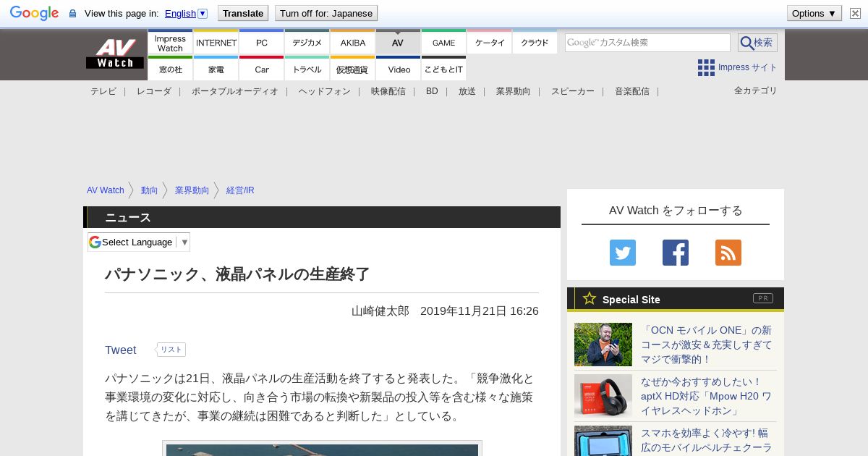Open the 窓の杜 tab
Screen dimensions: 868x456
click(x=170, y=69)
